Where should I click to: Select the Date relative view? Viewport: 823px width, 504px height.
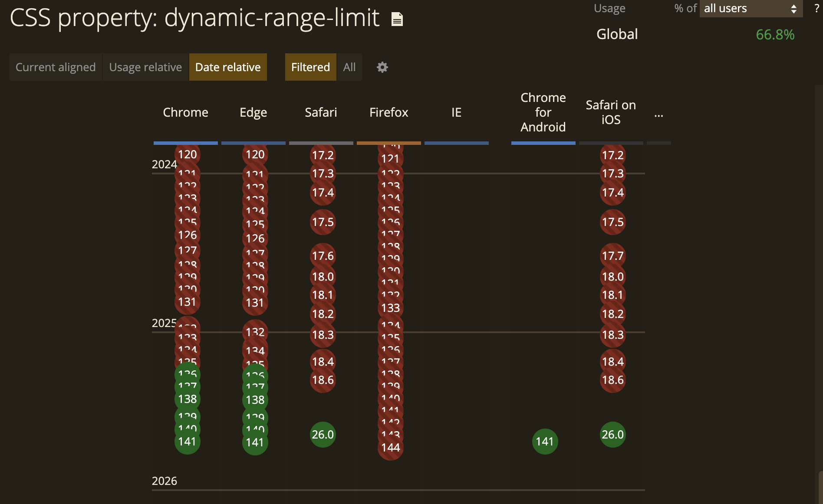tap(228, 67)
